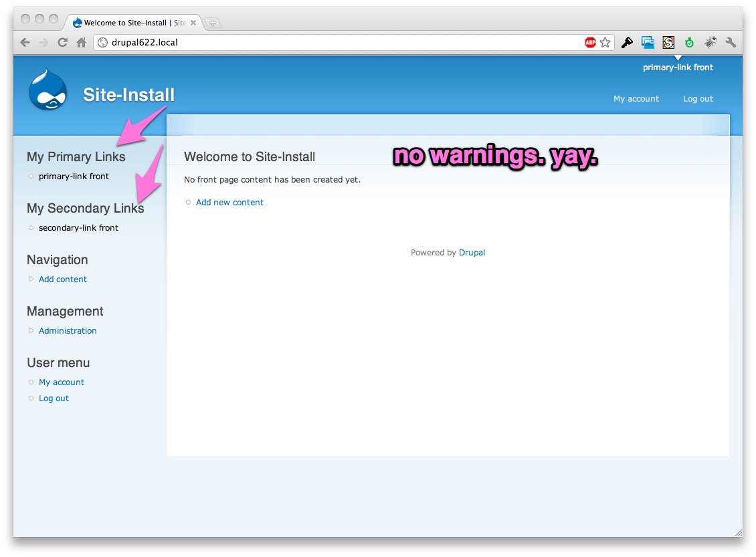Click the black key extension icon
The image size is (756, 557).
pos(627,42)
